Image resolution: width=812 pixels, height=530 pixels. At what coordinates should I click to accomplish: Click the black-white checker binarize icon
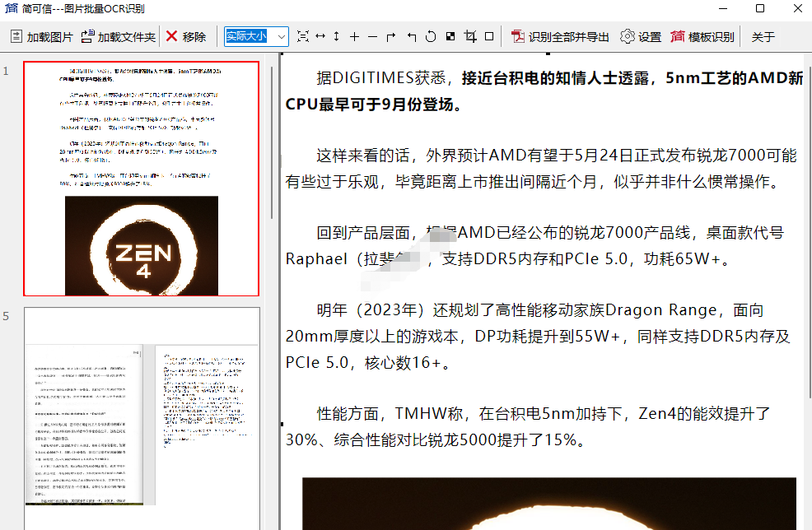click(x=450, y=36)
